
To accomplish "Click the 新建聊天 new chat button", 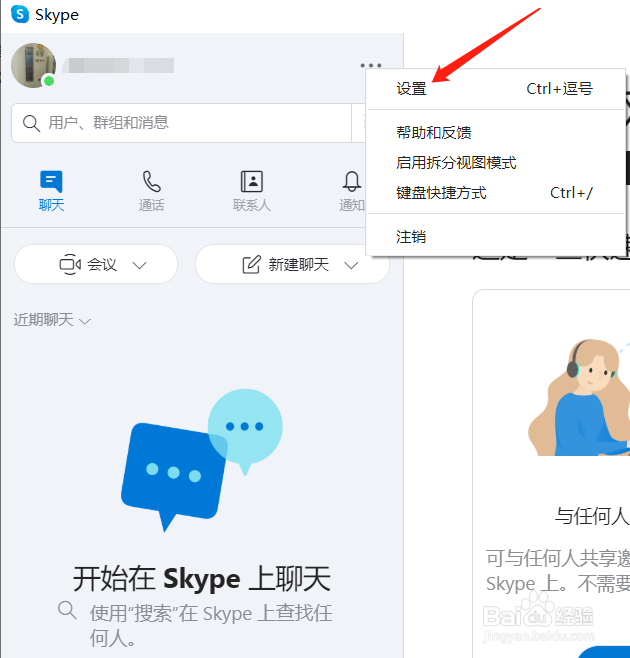I will (293, 264).
